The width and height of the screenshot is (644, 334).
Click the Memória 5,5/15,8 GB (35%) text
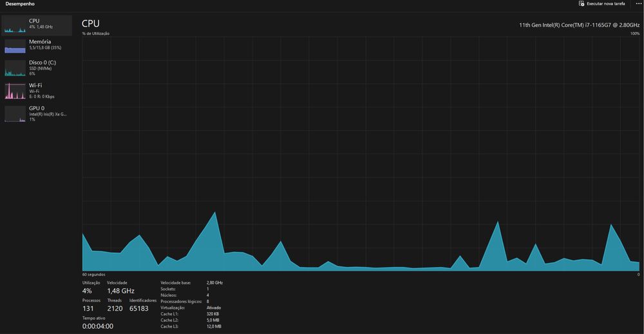point(45,48)
